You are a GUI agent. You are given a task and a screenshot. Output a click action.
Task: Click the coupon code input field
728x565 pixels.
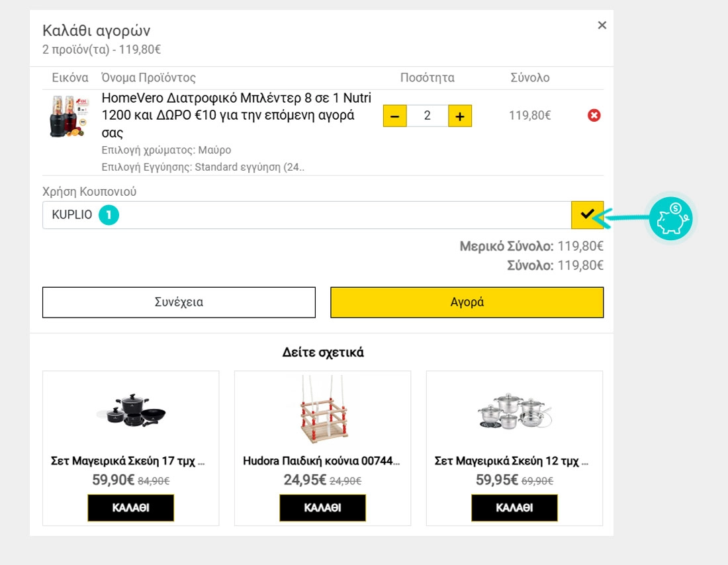pyautogui.click(x=331, y=215)
